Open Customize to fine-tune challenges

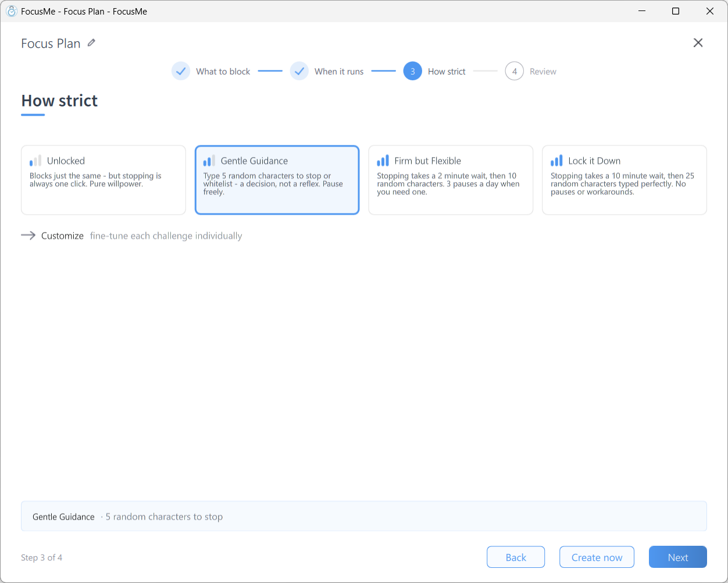62,236
